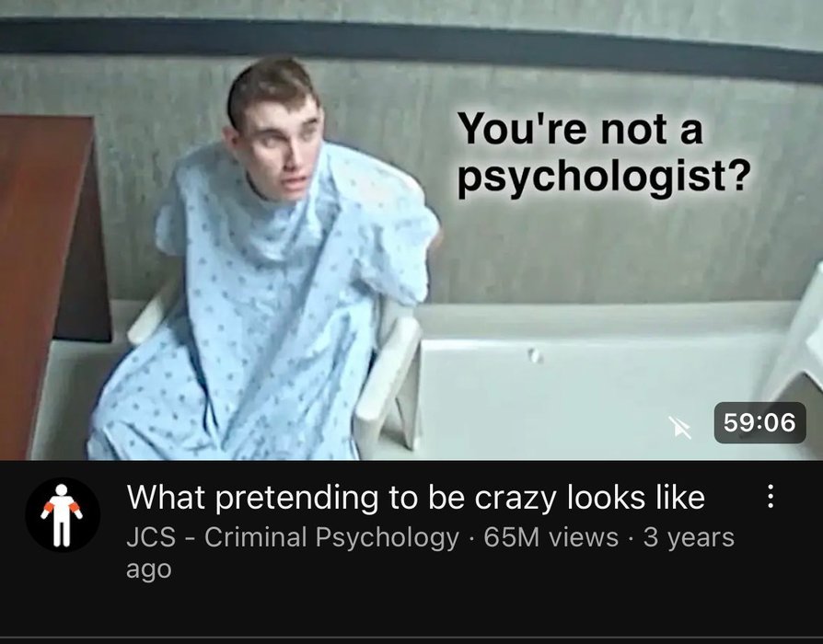Screen dimensions: 823x644
Task: Click the word 'Psychology' in the channel name
Action: pyautogui.click(x=387, y=538)
